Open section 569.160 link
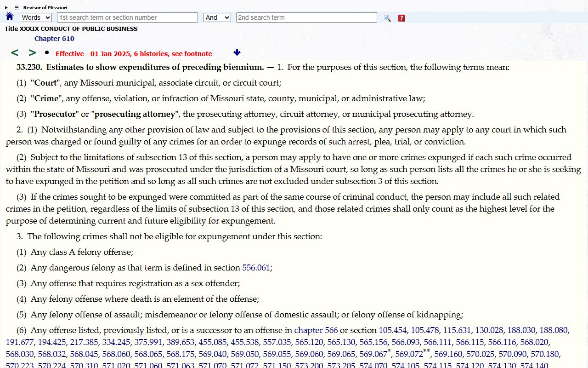 click(448, 354)
